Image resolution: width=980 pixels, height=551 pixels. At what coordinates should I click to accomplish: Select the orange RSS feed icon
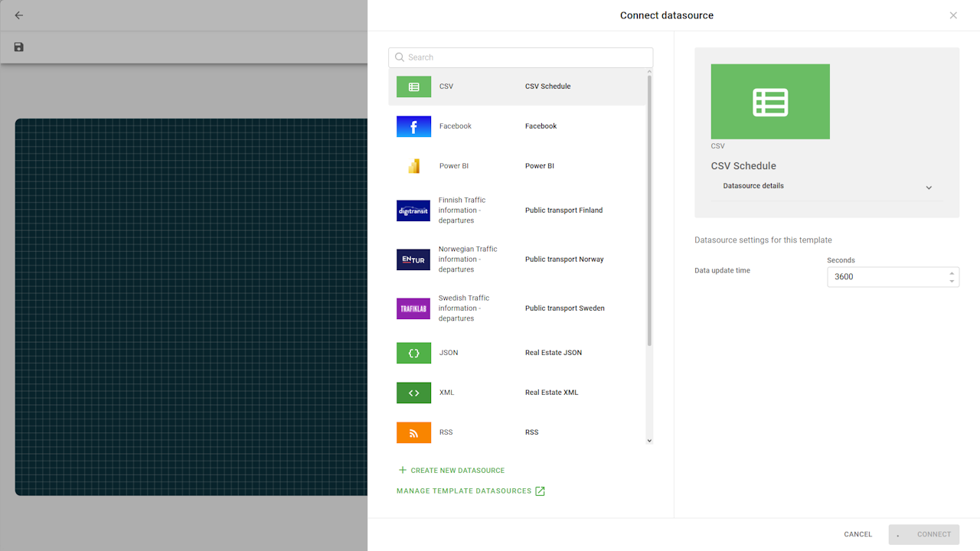(413, 432)
